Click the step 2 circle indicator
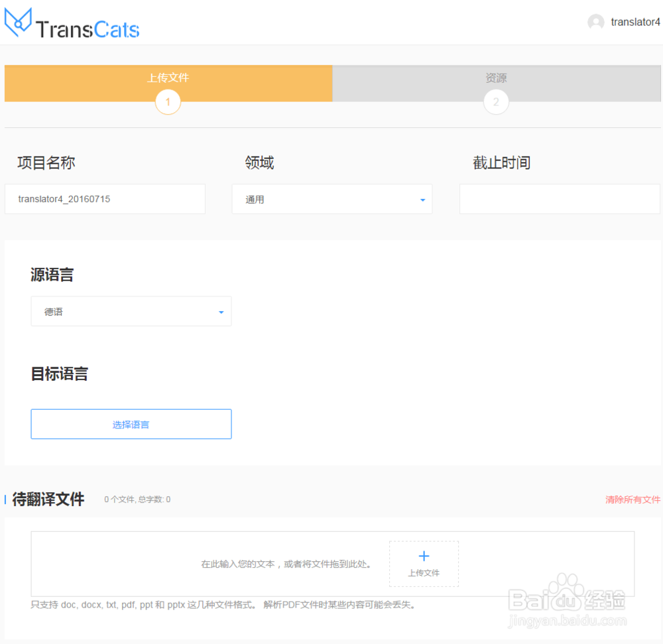This screenshot has width=663, height=644. (496, 101)
